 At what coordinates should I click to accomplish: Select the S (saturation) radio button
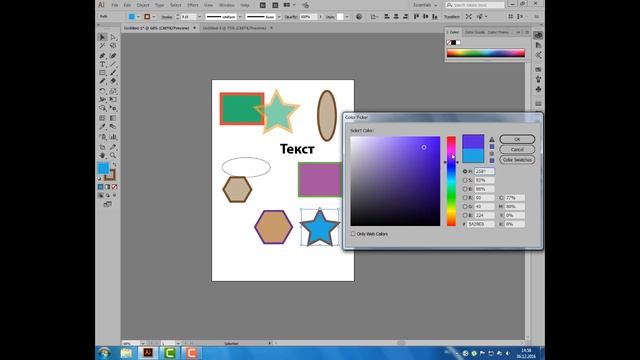point(465,180)
